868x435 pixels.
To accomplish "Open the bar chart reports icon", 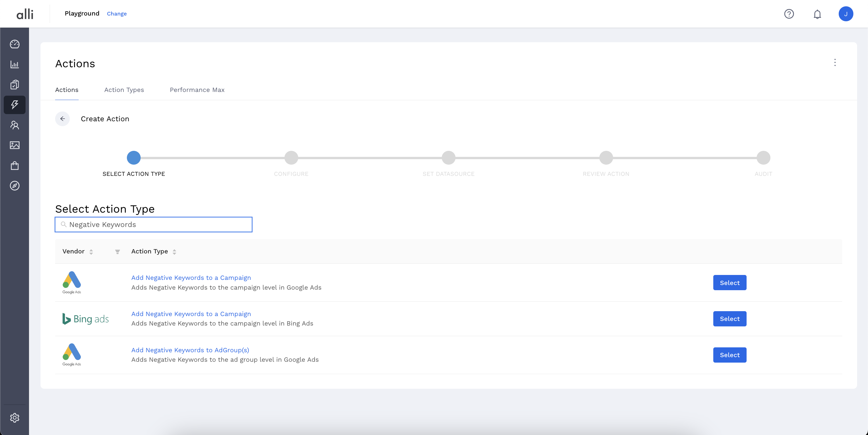I will point(14,64).
